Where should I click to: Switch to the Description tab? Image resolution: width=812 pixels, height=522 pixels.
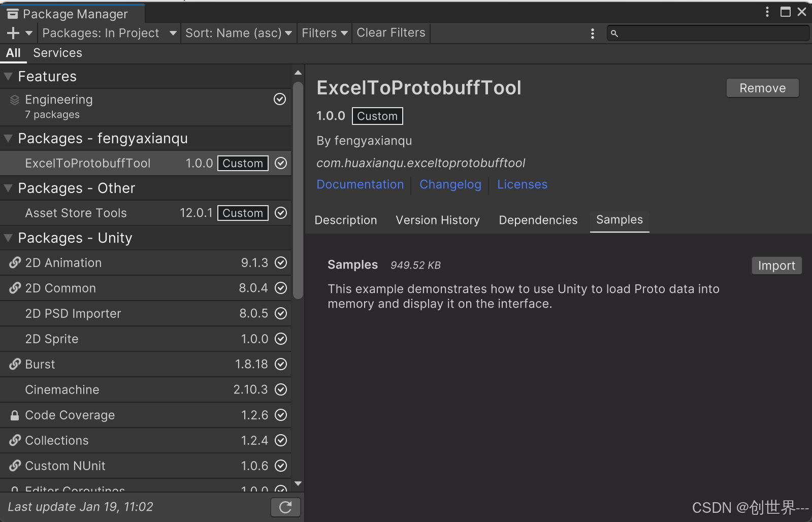(x=346, y=220)
